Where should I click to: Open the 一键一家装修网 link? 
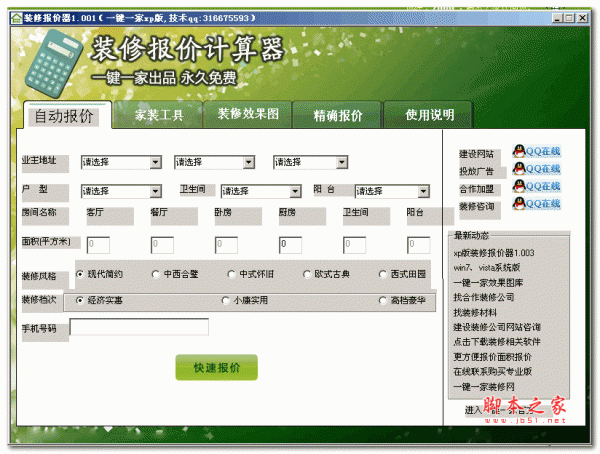[x=484, y=387]
